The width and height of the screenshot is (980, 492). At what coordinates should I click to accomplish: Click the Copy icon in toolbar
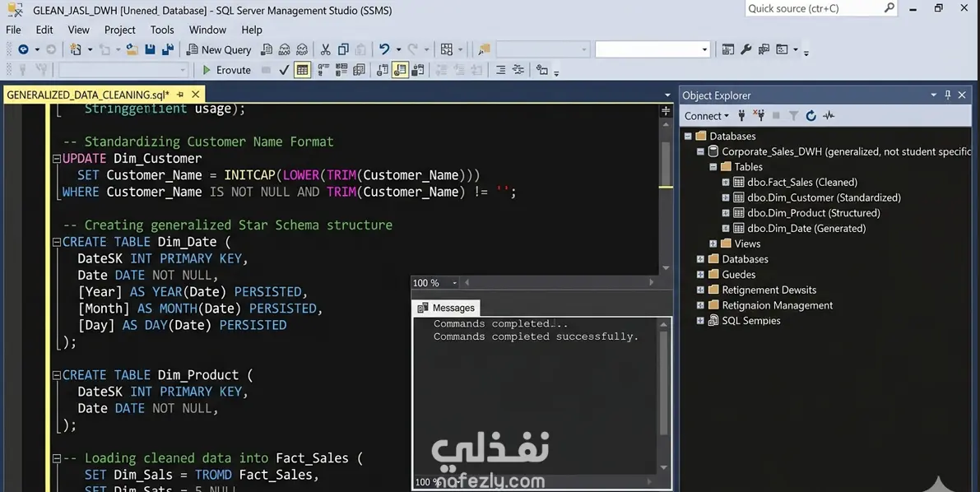[x=343, y=49]
